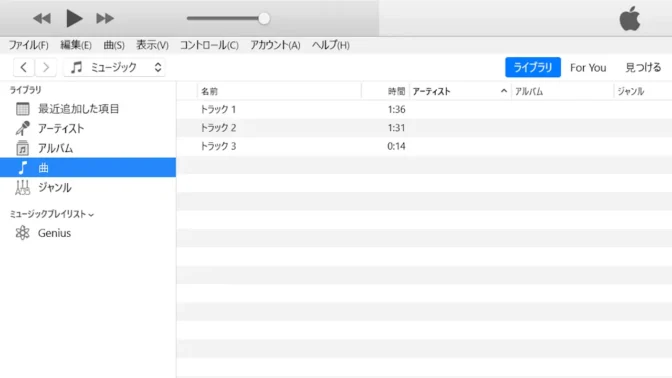Open the ミュージック media type dropdown

point(114,67)
